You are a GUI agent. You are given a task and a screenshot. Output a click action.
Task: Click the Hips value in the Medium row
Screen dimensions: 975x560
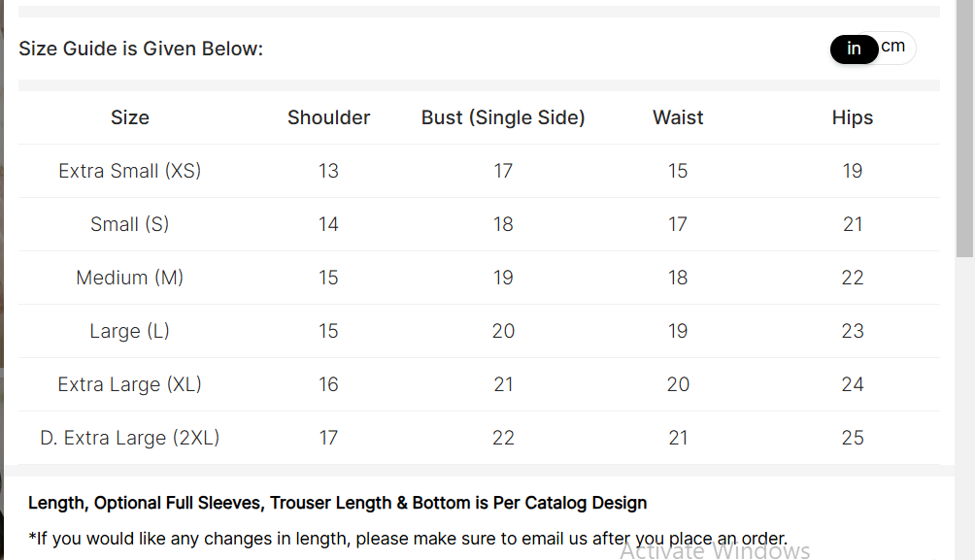(853, 278)
